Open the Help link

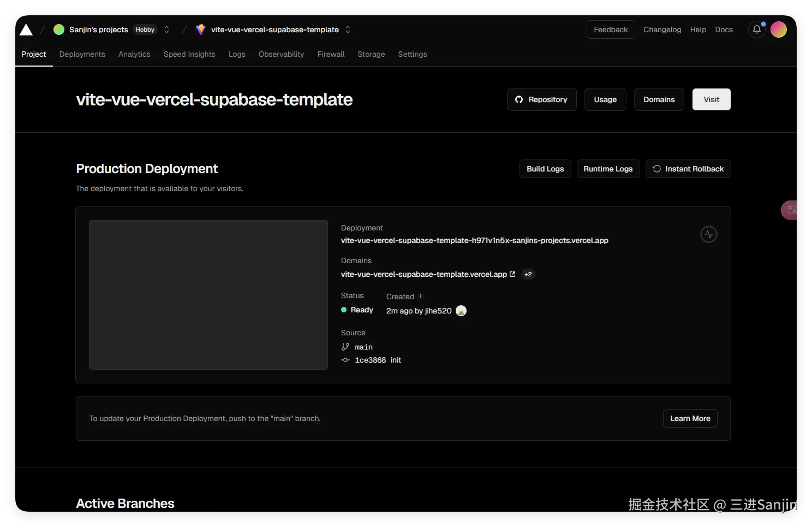click(x=698, y=29)
